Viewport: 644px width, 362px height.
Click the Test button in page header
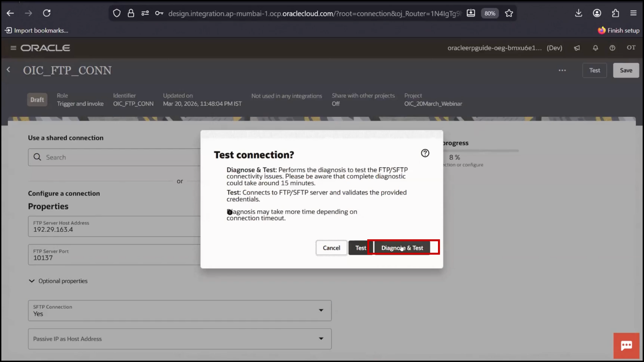click(x=594, y=70)
